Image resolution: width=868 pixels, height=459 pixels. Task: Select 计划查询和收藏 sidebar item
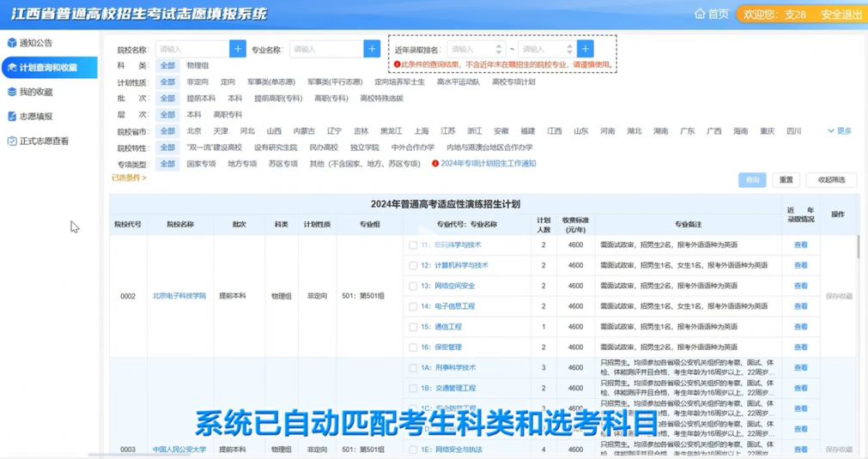49,68
